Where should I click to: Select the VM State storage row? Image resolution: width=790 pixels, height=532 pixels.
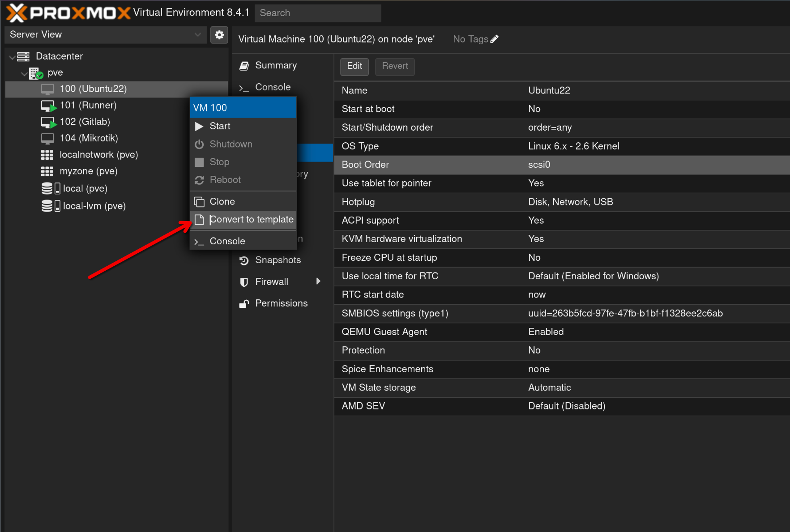point(562,387)
